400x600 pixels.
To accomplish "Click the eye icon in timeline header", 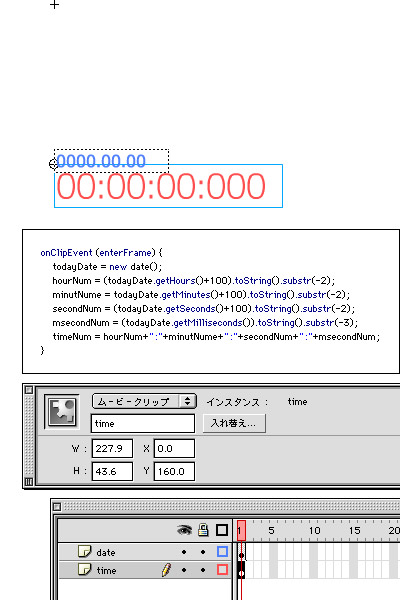I will point(184,530).
